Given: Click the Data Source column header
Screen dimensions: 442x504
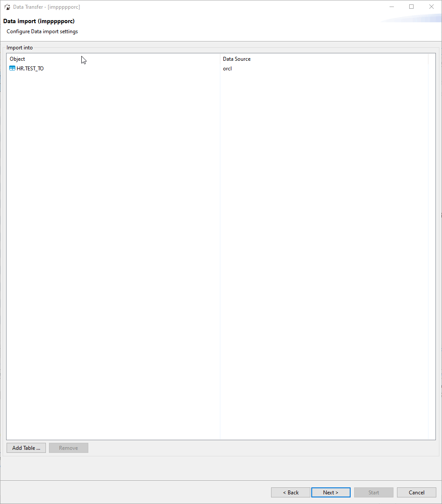Looking at the screenshot, I should click(x=236, y=59).
